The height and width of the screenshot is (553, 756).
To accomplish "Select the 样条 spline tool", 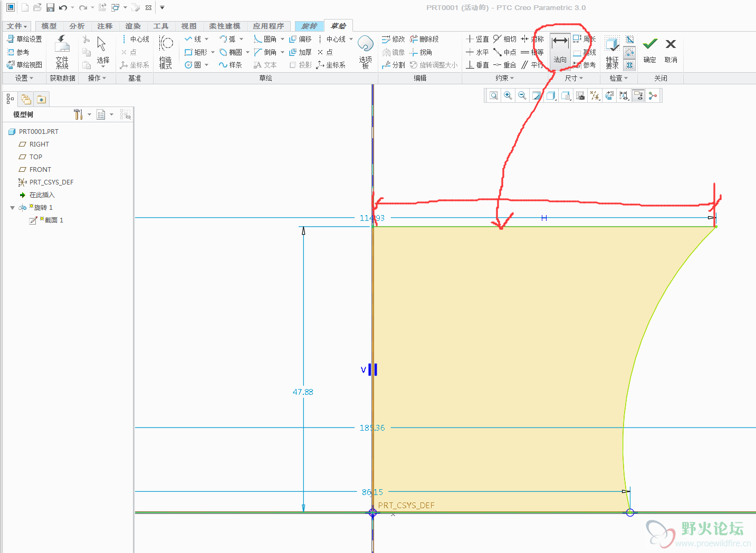I will pos(231,65).
